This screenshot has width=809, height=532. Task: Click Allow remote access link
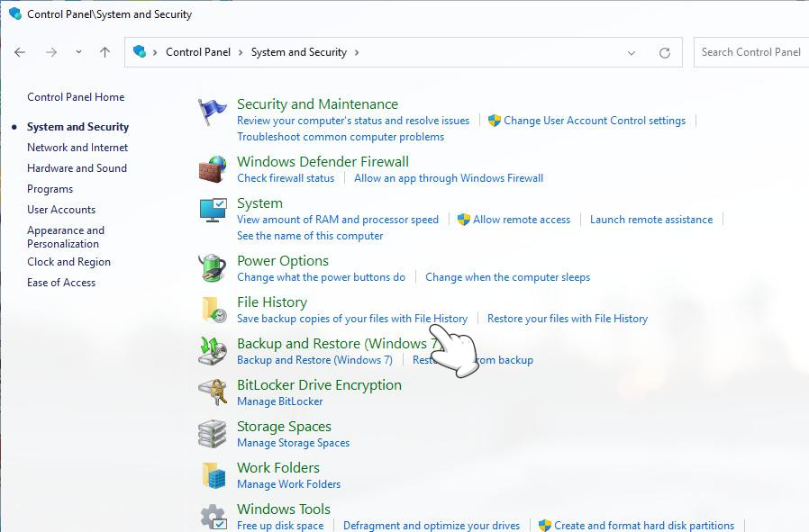tap(522, 220)
